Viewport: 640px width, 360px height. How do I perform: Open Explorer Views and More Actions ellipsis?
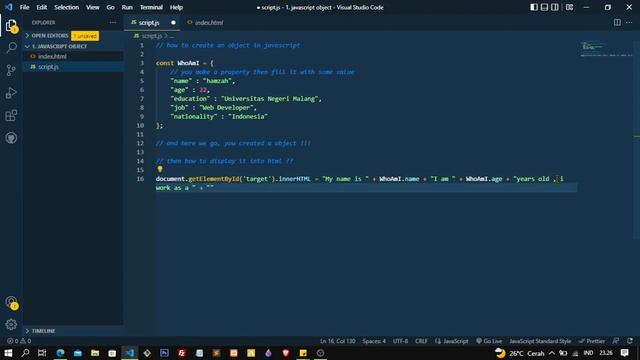[113, 22]
